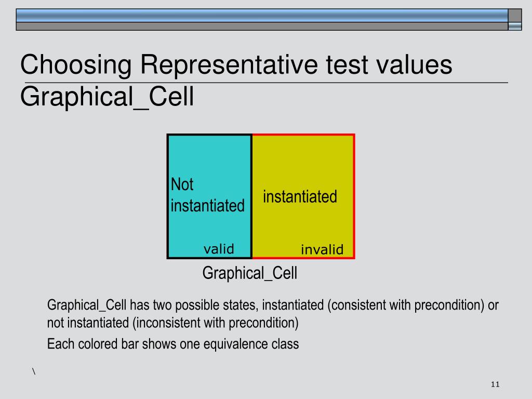Click the small gray square at header's right end

tap(515, 16)
